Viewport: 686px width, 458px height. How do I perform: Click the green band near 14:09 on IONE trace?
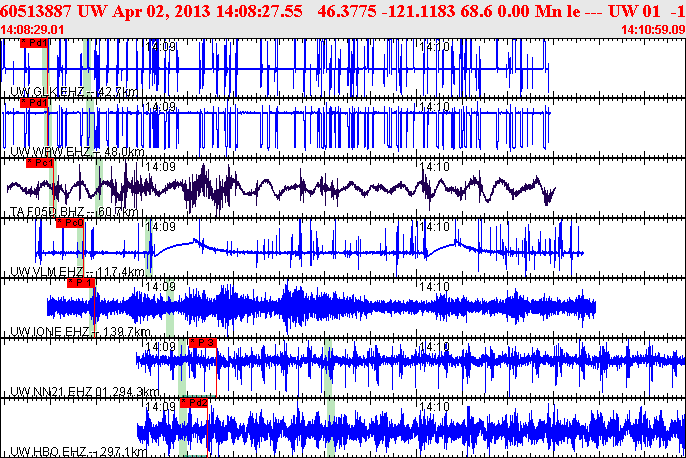[170, 308]
